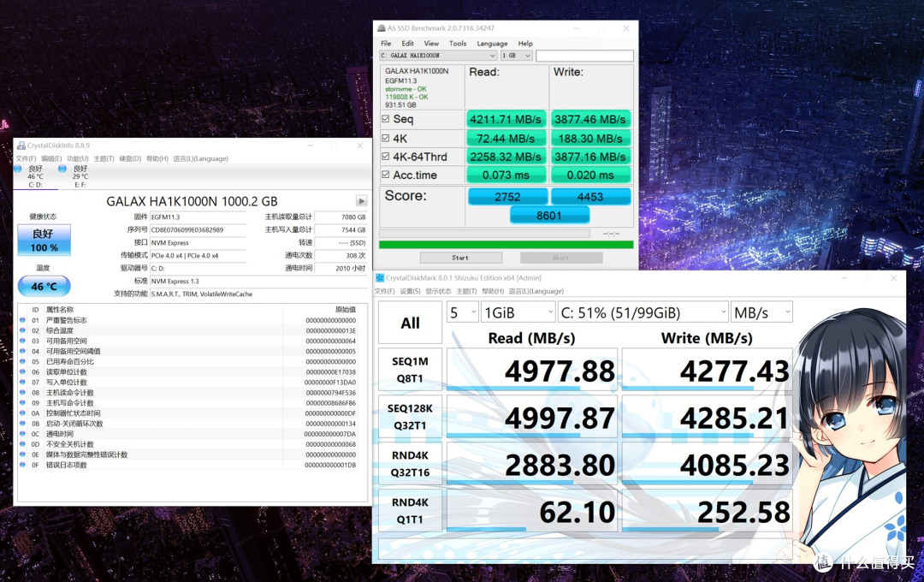Click status dot for 严重警告标志 row

22,320
